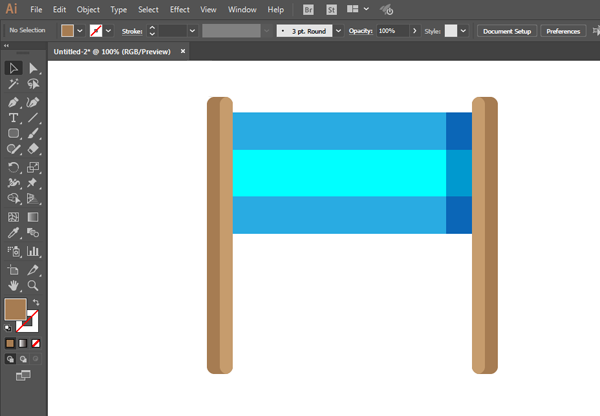Set the paint mode to None
This screenshot has height=416, width=600.
(x=37, y=343)
